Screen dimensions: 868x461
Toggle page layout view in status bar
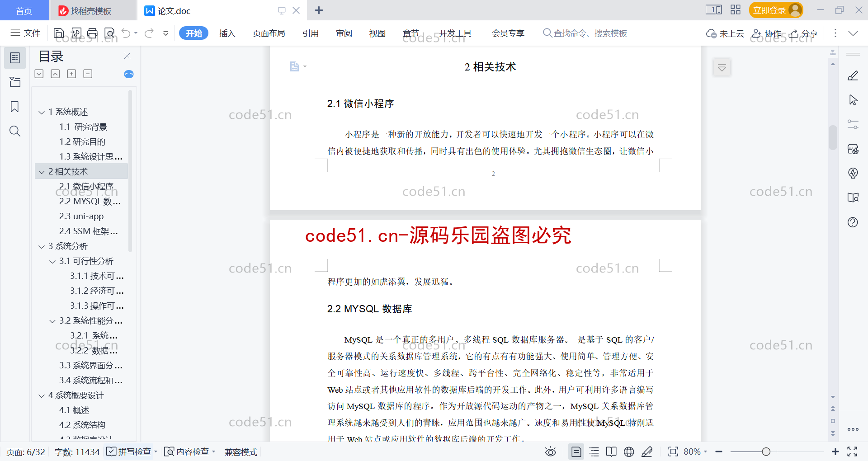tap(576, 452)
